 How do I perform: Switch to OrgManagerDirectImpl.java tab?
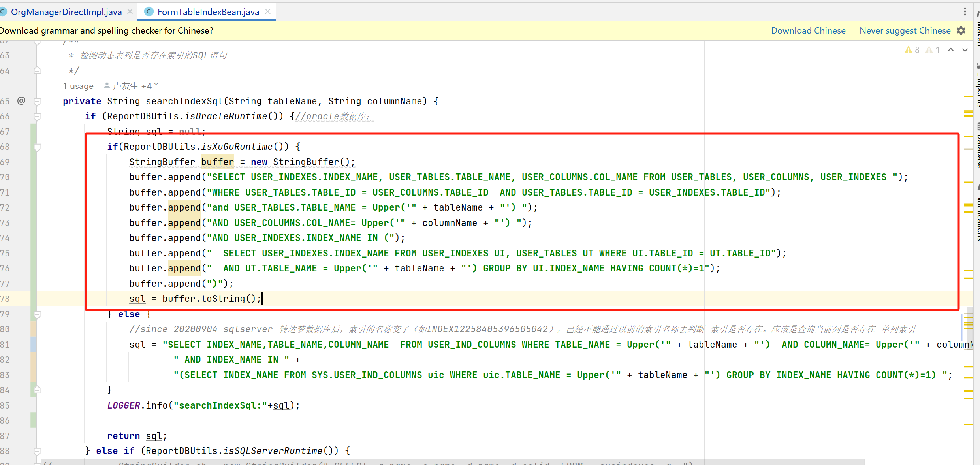pos(66,12)
